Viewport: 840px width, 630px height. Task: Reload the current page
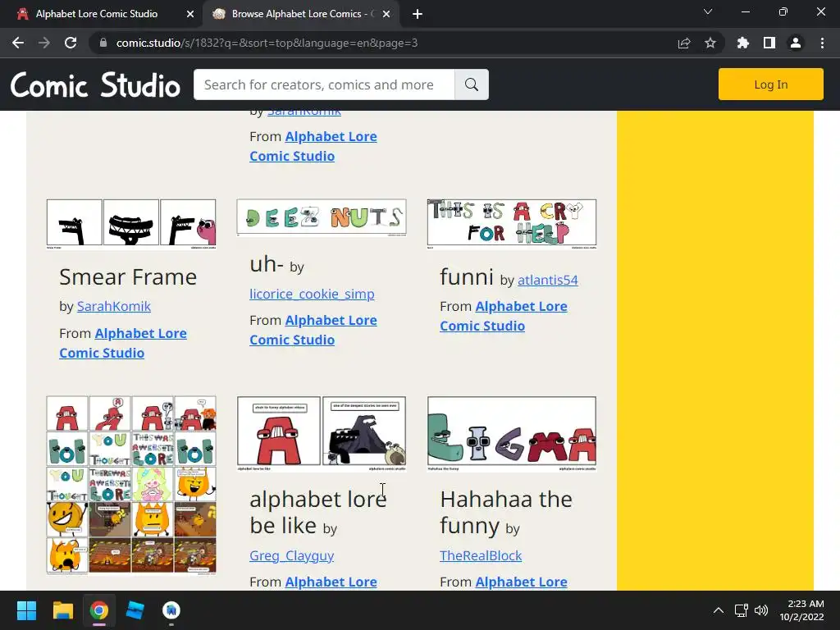coord(71,43)
